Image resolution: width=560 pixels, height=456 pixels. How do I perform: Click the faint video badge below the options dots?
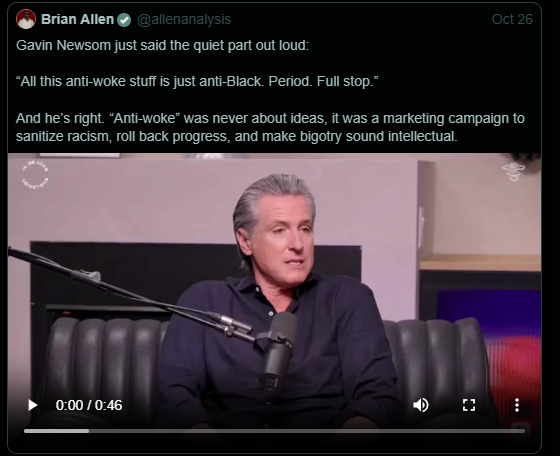click(520, 428)
